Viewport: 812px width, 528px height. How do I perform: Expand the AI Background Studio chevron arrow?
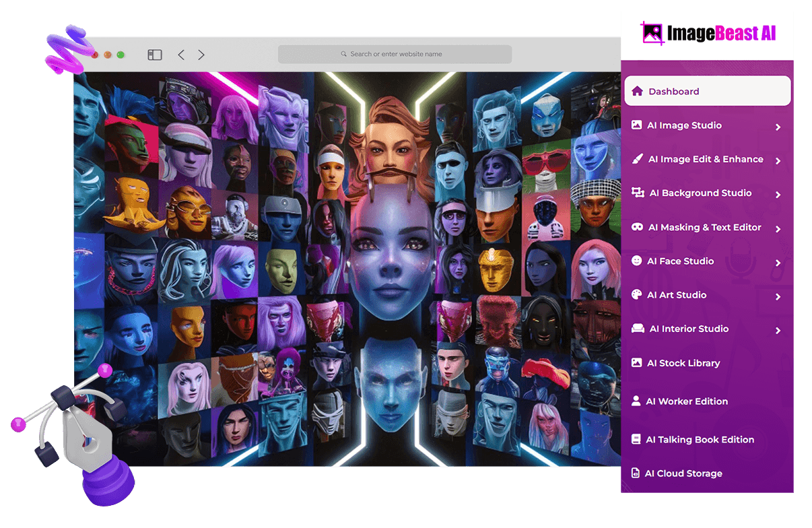coord(778,195)
